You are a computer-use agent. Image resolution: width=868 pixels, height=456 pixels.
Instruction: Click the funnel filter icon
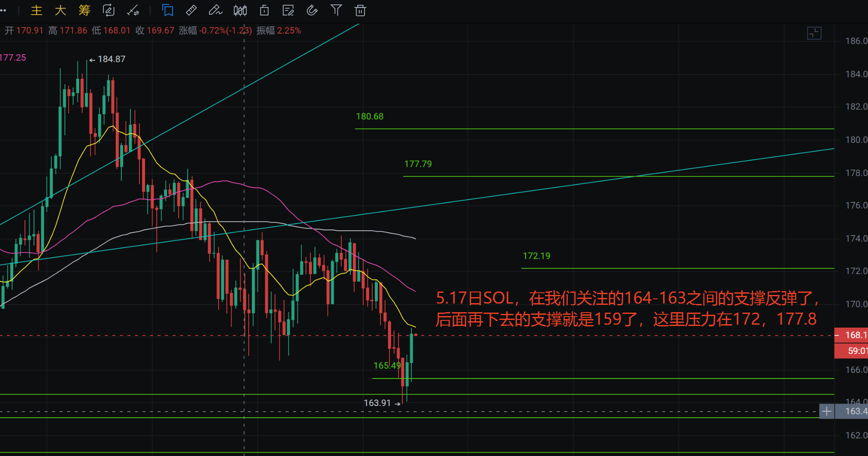click(x=336, y=10)
